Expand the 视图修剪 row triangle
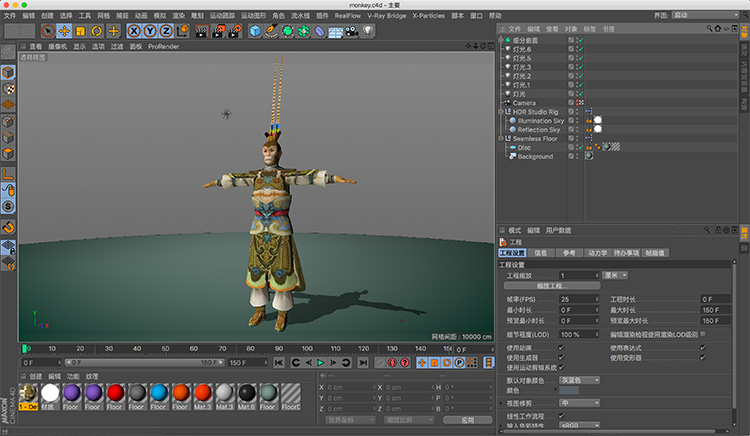 click(x=501, y=403)
